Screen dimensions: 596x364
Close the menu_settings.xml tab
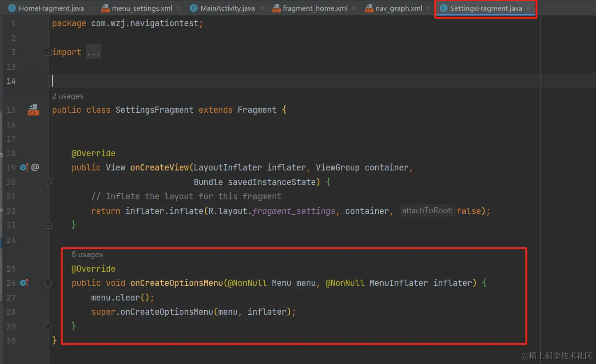click(x=179, y=8)
